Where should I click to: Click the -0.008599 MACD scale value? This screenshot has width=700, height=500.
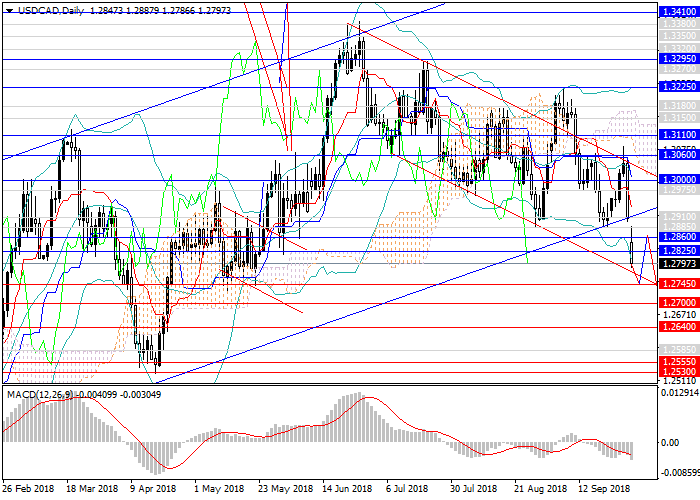(x=679, y=472)
